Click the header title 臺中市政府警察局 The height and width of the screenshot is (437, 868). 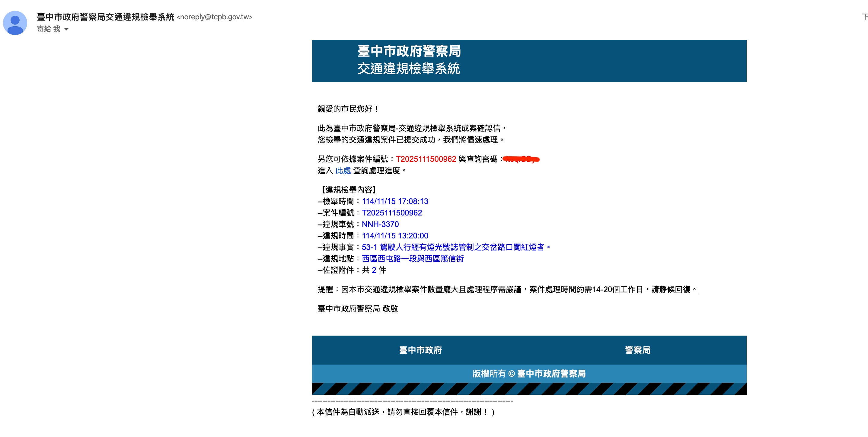409,51
